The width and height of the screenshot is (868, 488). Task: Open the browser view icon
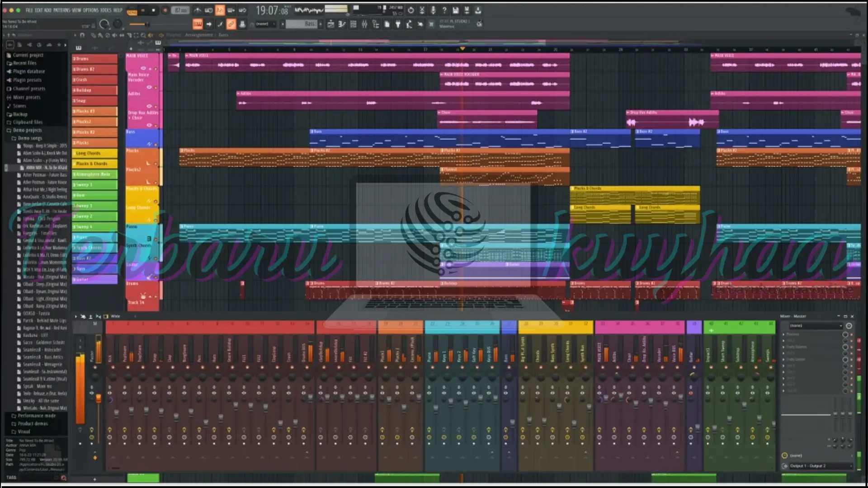point(376,24)
